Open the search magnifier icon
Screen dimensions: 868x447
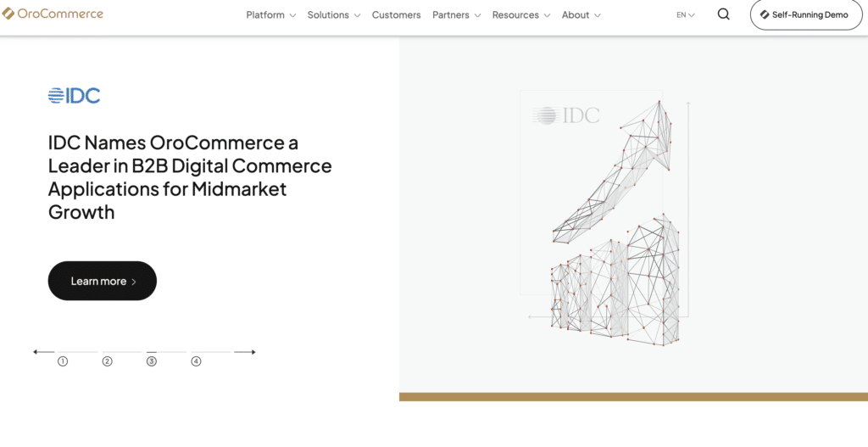724,14
